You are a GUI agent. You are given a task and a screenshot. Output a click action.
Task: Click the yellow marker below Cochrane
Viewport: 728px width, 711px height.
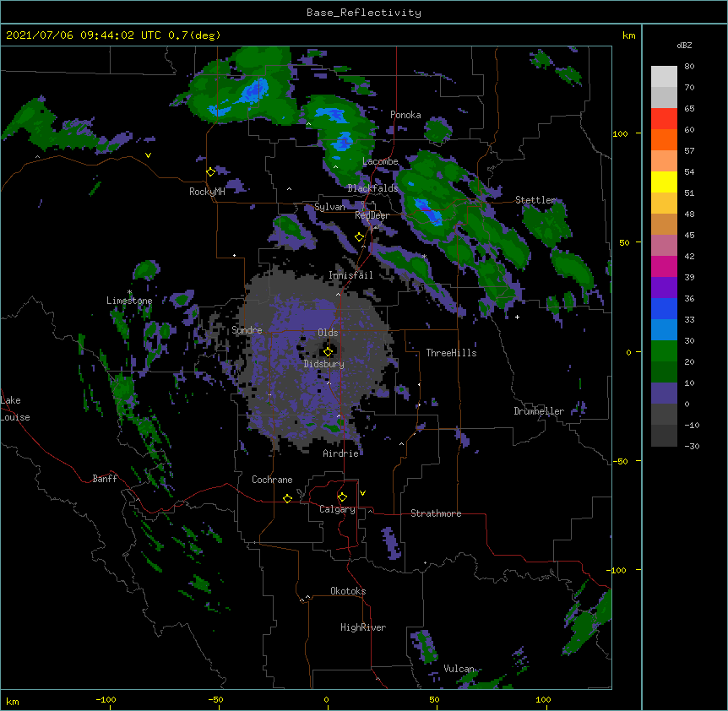[287, 498]
